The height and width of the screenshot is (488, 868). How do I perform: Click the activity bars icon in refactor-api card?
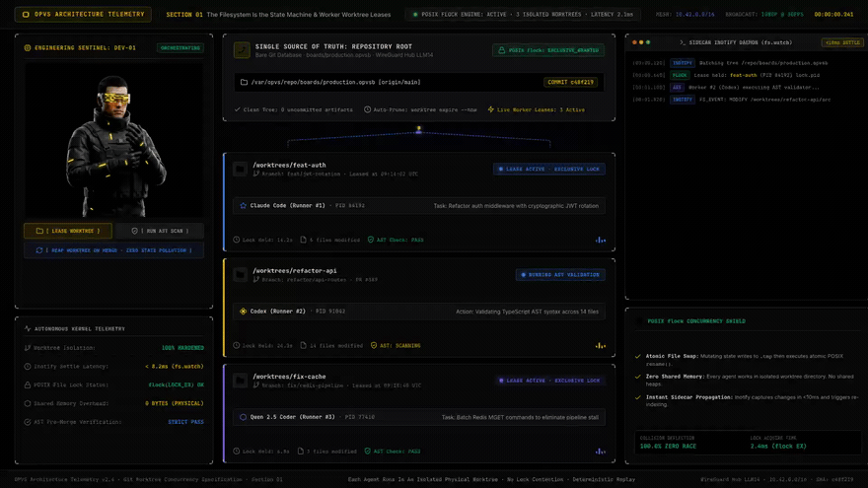(600, 345)
